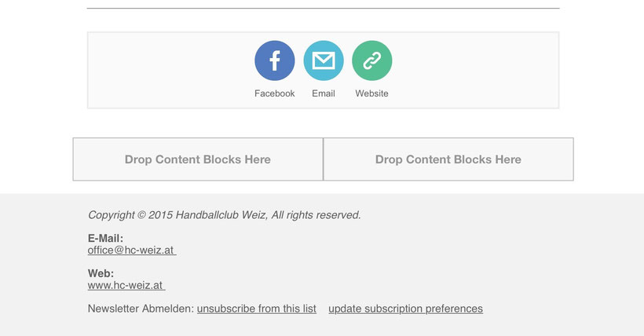Select the copyright Handballclub Weiz text

point(225,215)
